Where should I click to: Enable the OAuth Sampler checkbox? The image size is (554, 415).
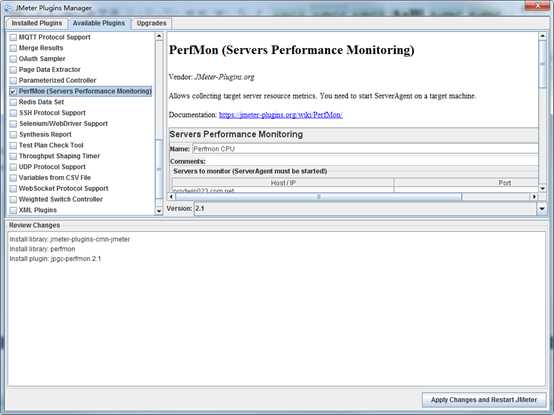pyautogui.click(x=13, y=59)
